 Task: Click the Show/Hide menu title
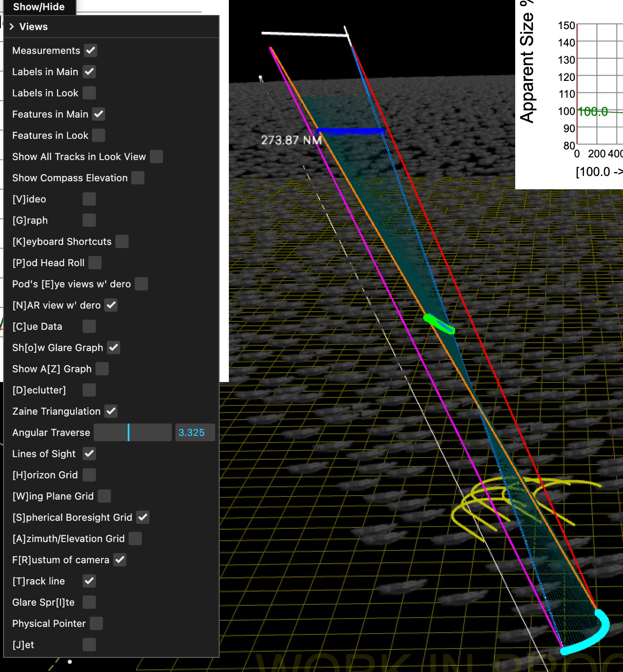point(39,7)
